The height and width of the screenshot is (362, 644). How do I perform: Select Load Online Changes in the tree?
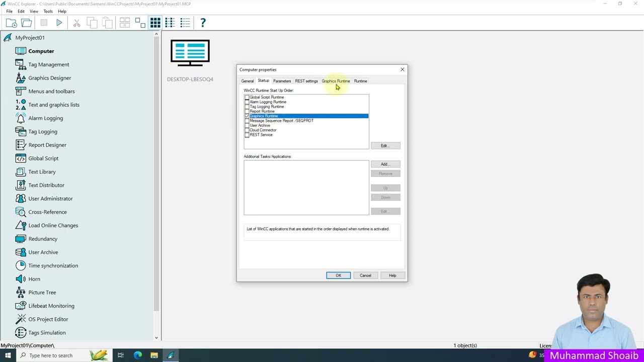point(53,225)
